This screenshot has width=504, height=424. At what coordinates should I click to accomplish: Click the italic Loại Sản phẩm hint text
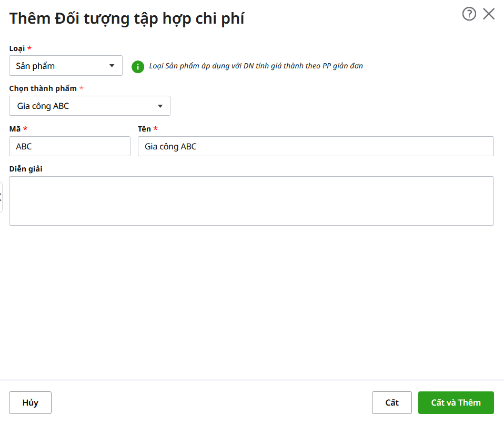point(256,66)
